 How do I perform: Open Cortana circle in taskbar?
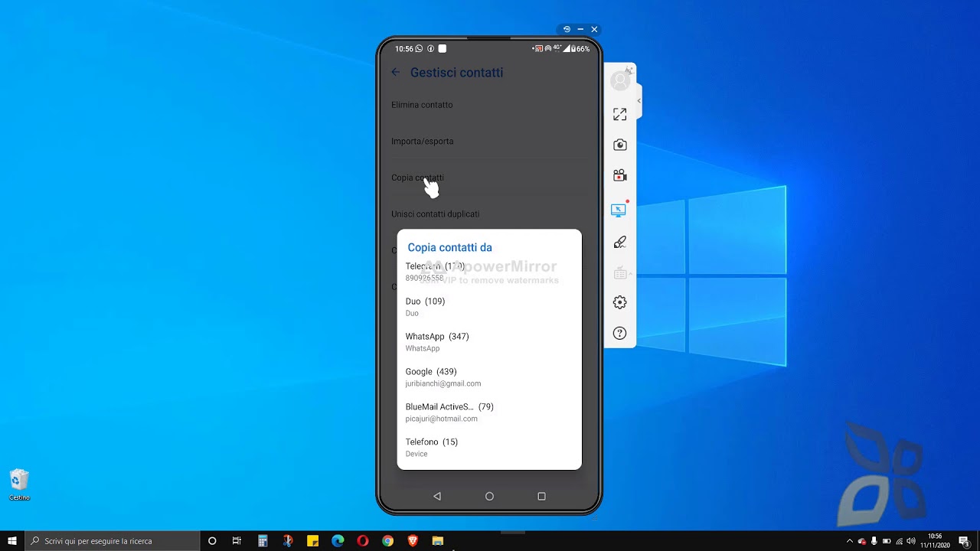(212, 541)
